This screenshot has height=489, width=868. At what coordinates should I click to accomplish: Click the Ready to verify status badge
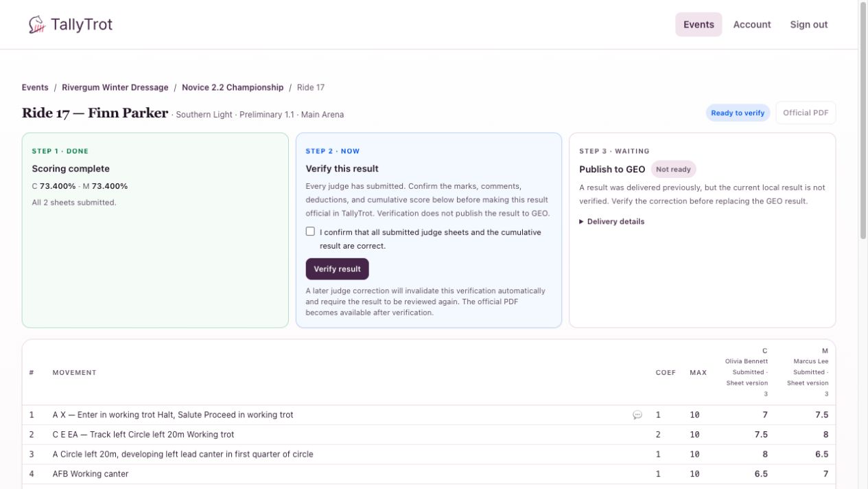point(738,113)
